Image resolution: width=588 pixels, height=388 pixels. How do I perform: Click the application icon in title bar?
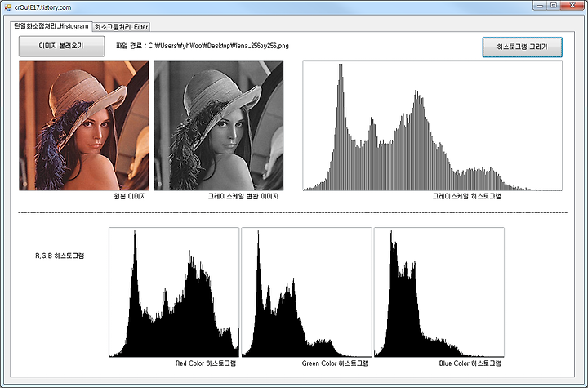[x=8, y=7]
